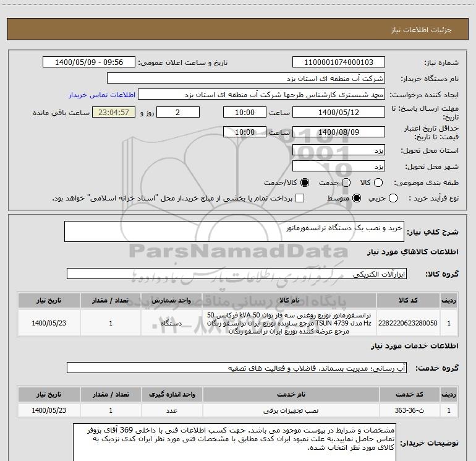Click goods table need date 1400/05/23

49,323
